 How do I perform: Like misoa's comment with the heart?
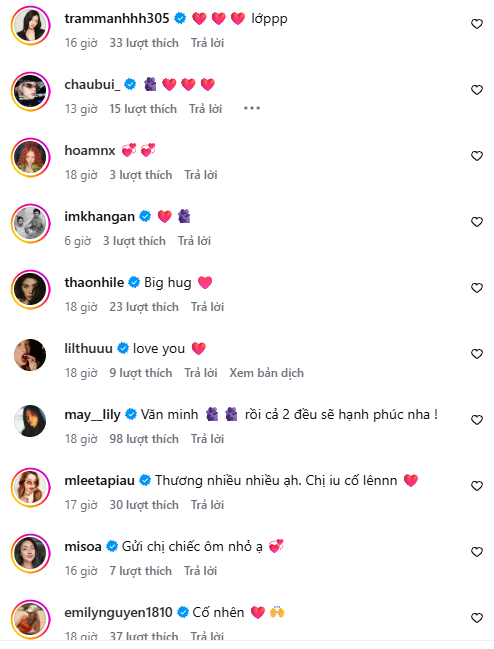coord(477,552)
